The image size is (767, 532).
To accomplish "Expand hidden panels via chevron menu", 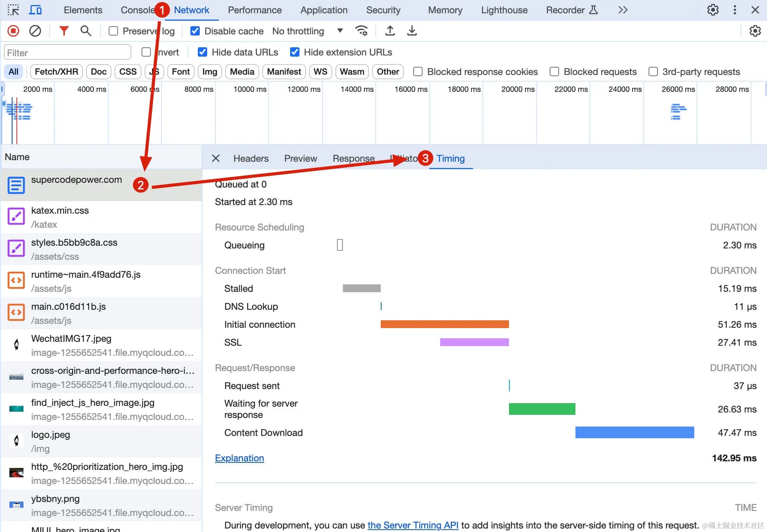I will 623,10.
